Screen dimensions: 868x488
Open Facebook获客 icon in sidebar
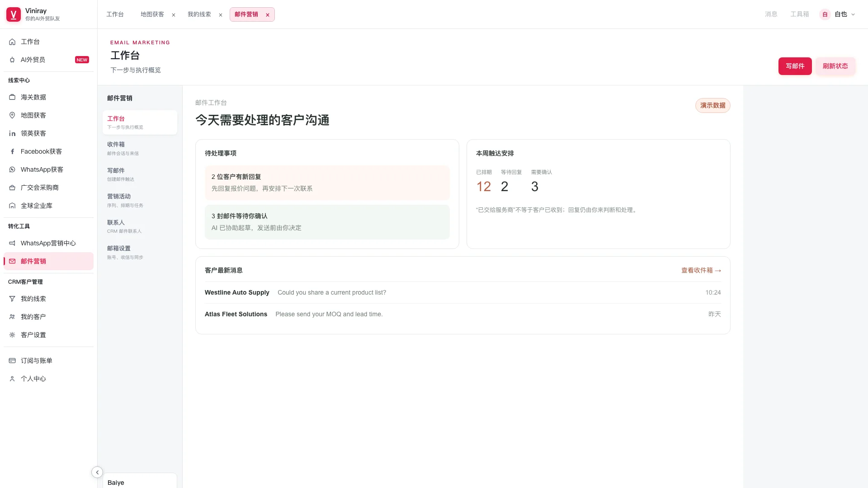tap(12, 151)
